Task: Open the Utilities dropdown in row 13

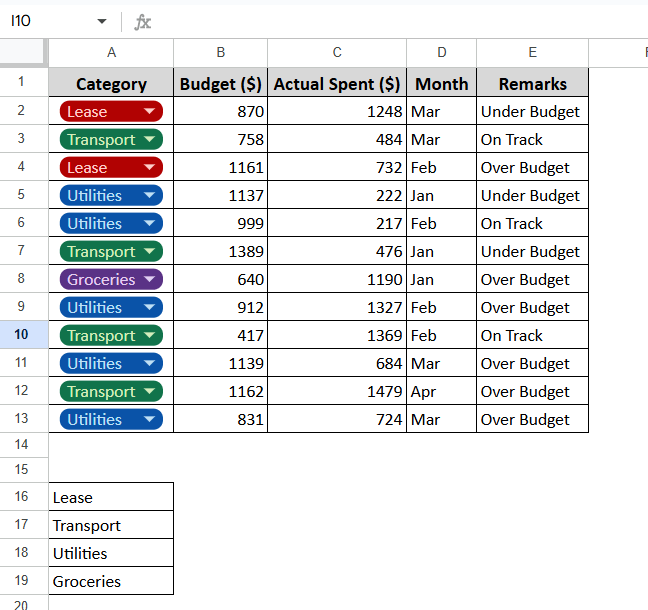Action: [x=149, y=419]
